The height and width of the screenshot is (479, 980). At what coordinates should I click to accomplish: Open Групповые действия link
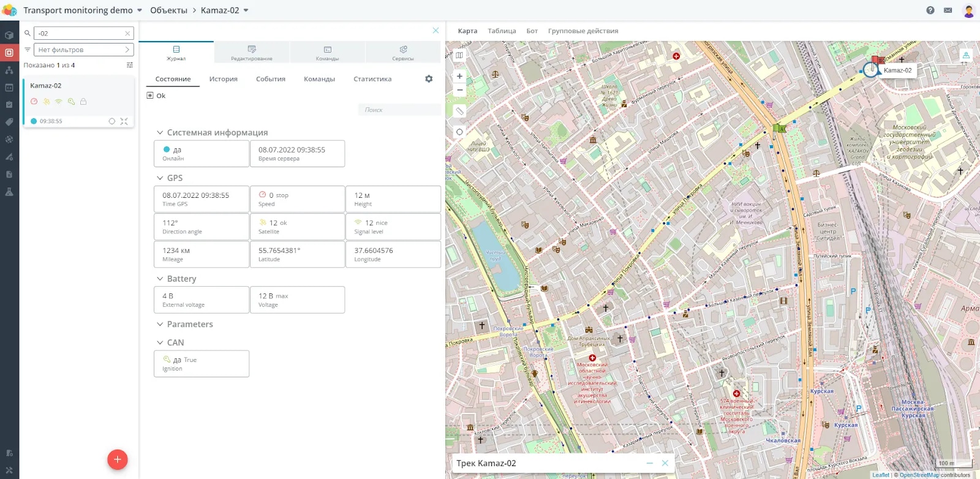click(583, 31)
